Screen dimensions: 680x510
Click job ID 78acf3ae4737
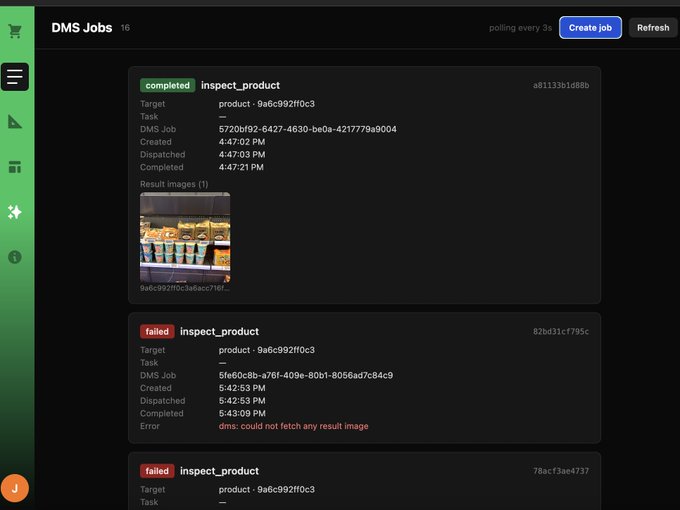[x=561, y=471]
